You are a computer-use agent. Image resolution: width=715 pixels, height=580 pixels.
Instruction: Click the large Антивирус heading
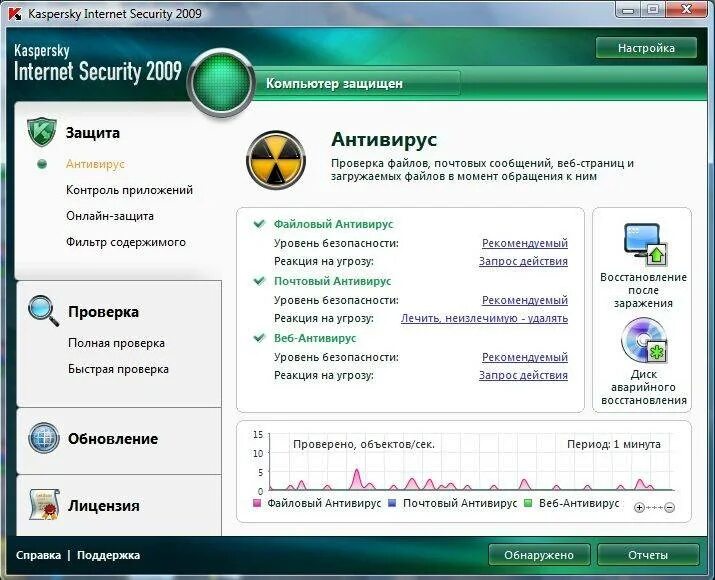coord(384,139)
